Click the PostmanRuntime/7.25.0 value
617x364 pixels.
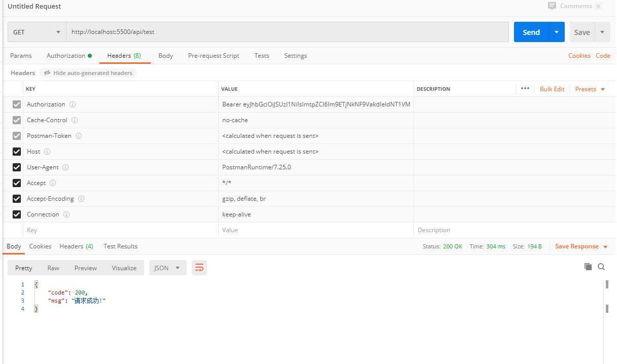click(257, 167)
